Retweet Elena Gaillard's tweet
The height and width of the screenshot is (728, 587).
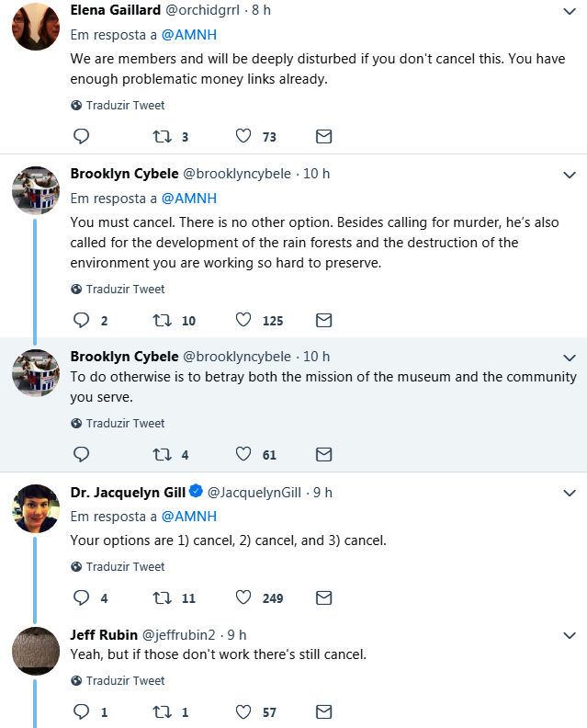(x=162, y=137)
